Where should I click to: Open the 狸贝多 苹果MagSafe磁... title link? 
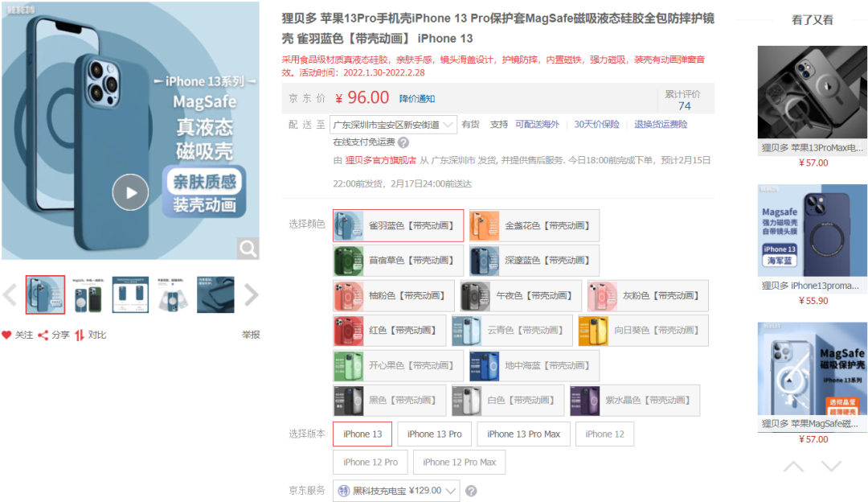pos(810,424)
